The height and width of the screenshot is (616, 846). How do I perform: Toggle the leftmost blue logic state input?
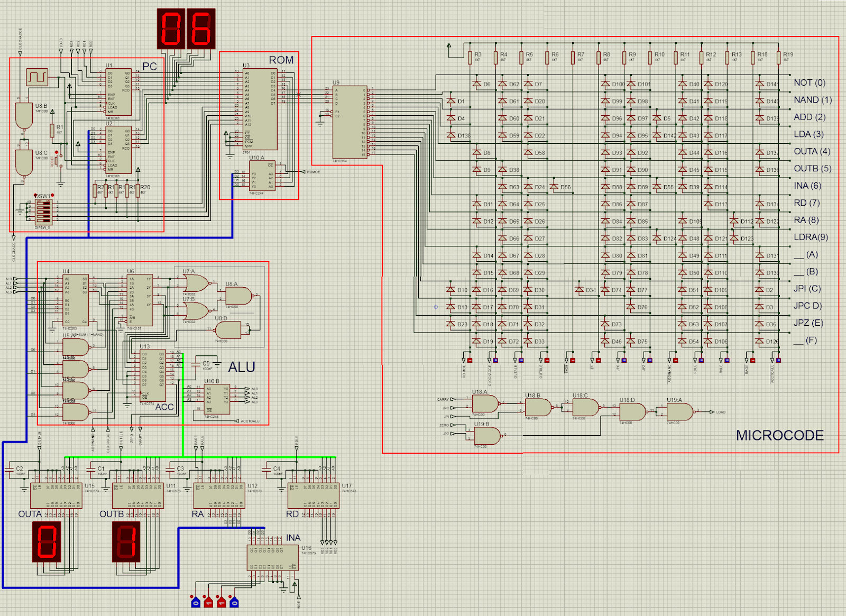click(x=196, y=602)
